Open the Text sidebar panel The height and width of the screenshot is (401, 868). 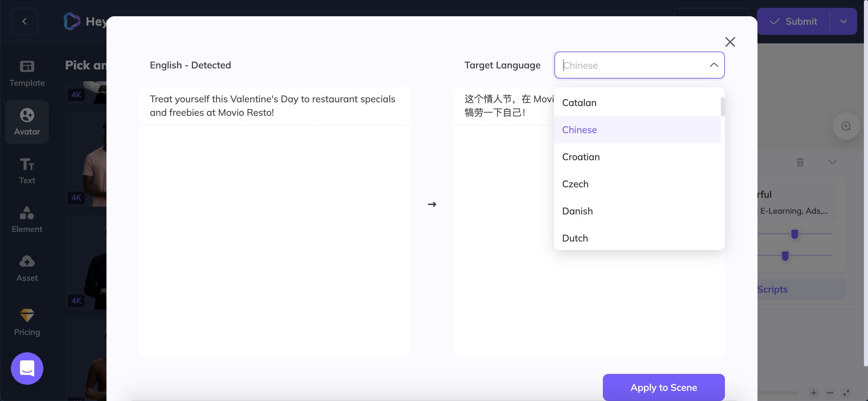pyautogui.click(x=27, y=171)
